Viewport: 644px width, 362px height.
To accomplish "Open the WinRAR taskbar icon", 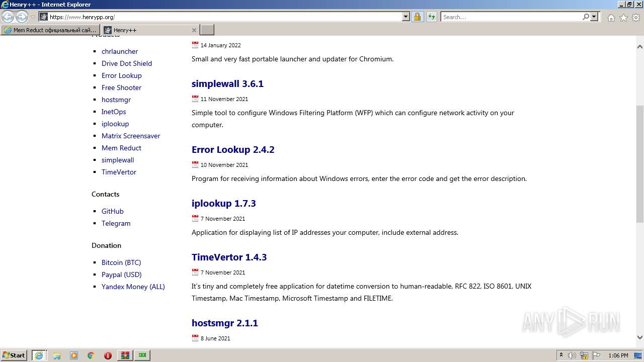I will (125, 355).
